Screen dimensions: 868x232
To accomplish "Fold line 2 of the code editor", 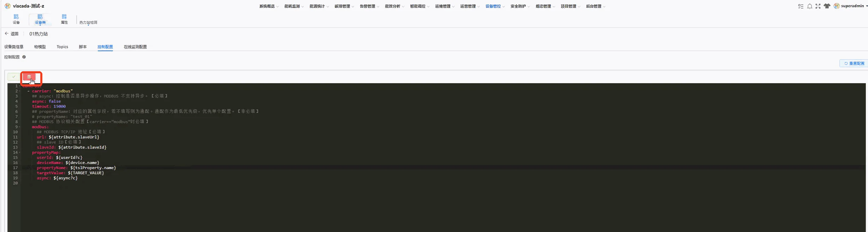I will click(x=19, y=91).
